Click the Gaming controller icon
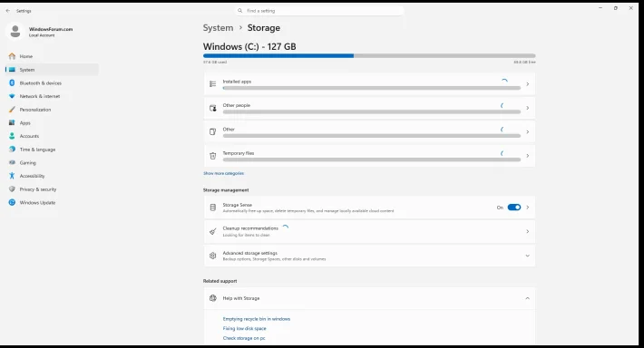Viewport: 644px width, 348px height. (x=12, y=162)
